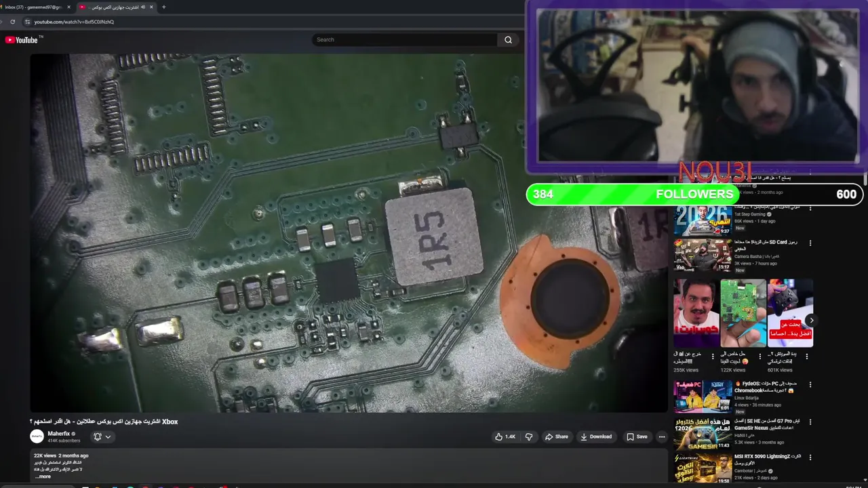
Task: Open the MSI RTX 5090 LightningZ thumbnail
Action: coord(702,468)
